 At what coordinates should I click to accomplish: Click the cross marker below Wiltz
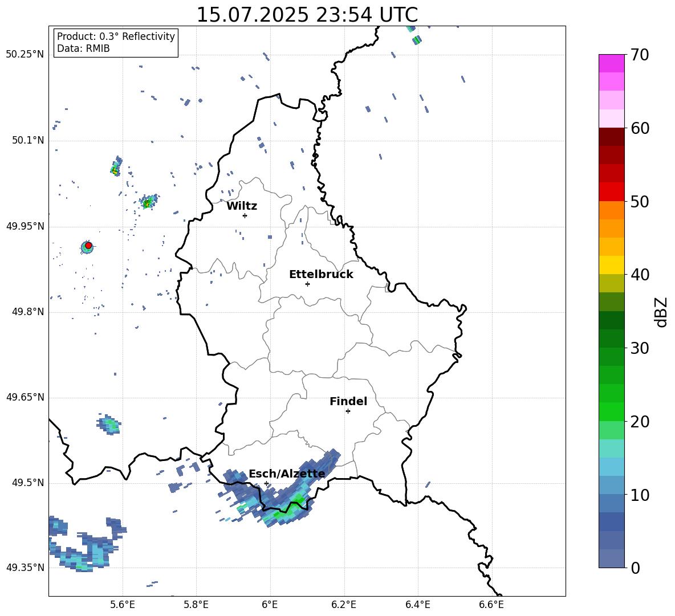[x=245, y=215]
